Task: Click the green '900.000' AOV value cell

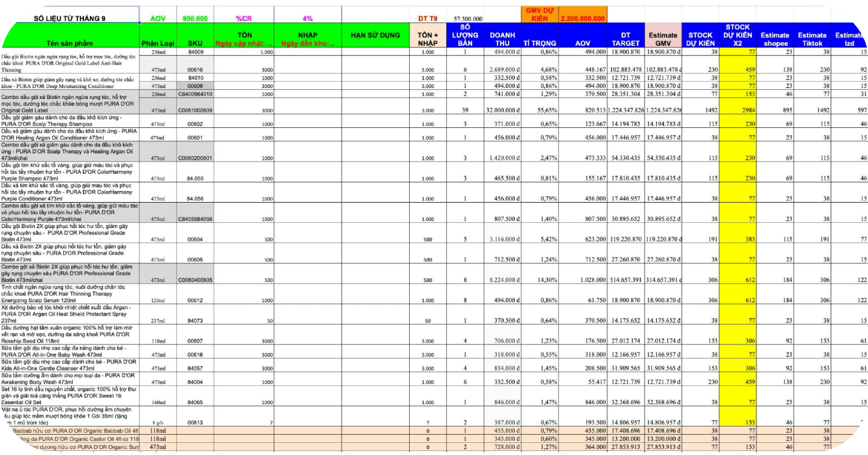Action: coord(196,18)
